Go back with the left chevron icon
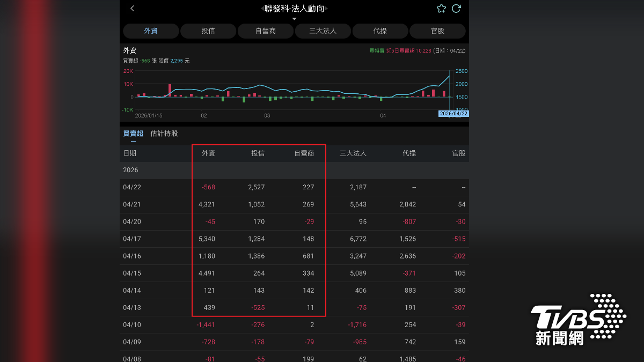This screenshot has height=362, width=644. pos(133,9)
